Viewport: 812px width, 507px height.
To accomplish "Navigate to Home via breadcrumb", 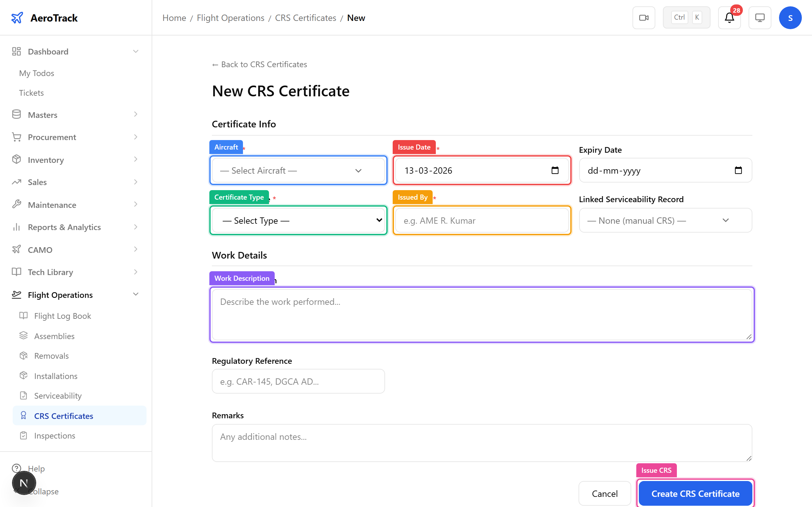I will coord(174,17).
